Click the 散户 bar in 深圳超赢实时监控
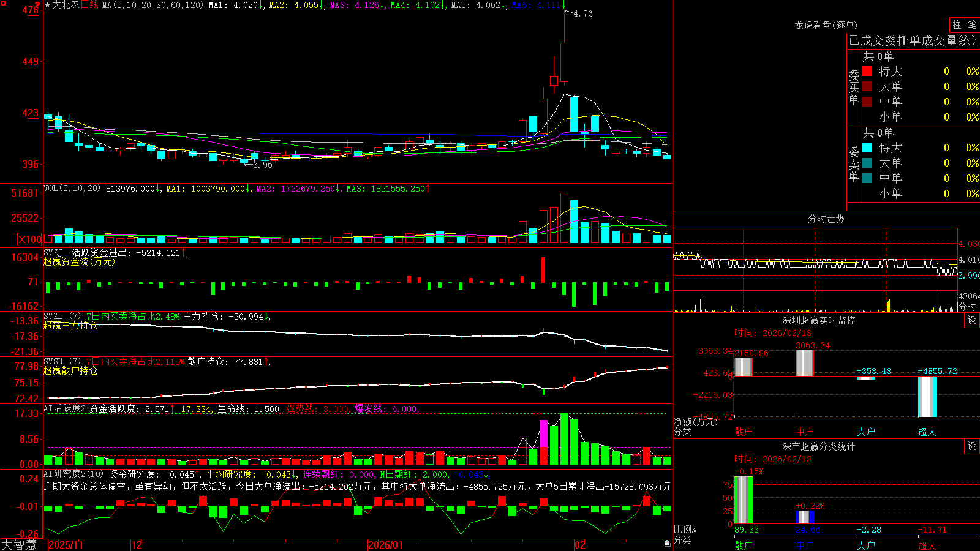 point(743,367)
